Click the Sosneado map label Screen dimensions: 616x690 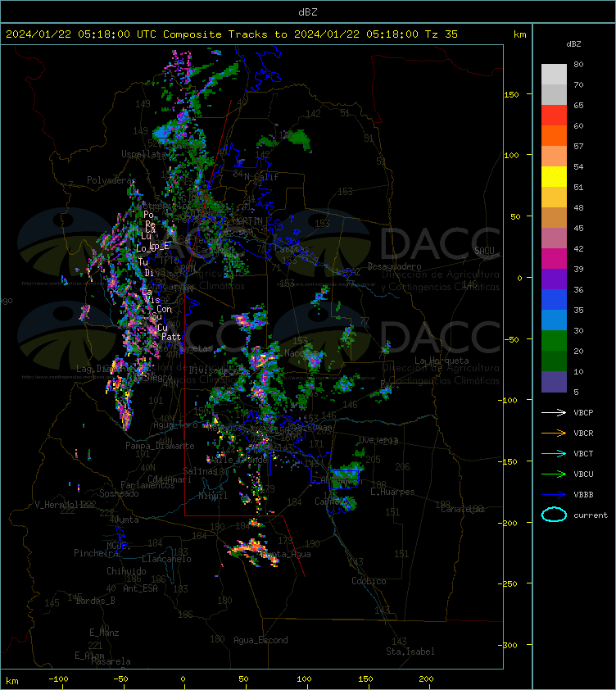point(119,493)
